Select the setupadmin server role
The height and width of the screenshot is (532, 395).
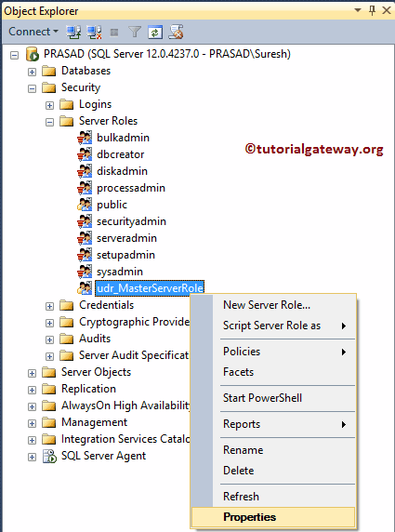125,255
